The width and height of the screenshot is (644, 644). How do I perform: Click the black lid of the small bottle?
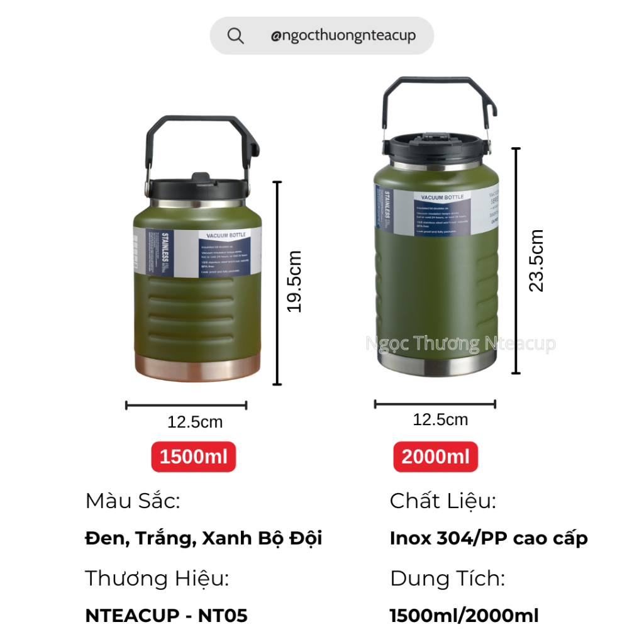click(x=198, y=189)
